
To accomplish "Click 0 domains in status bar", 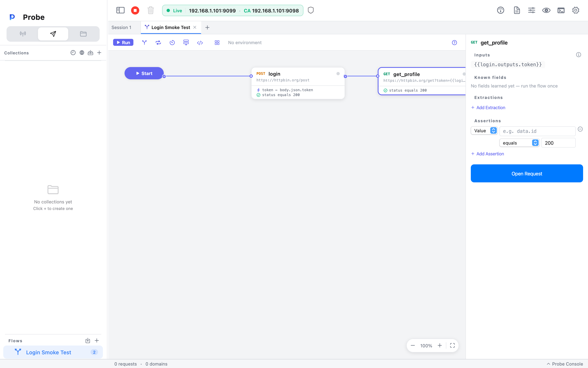I will tap(156, 364).
